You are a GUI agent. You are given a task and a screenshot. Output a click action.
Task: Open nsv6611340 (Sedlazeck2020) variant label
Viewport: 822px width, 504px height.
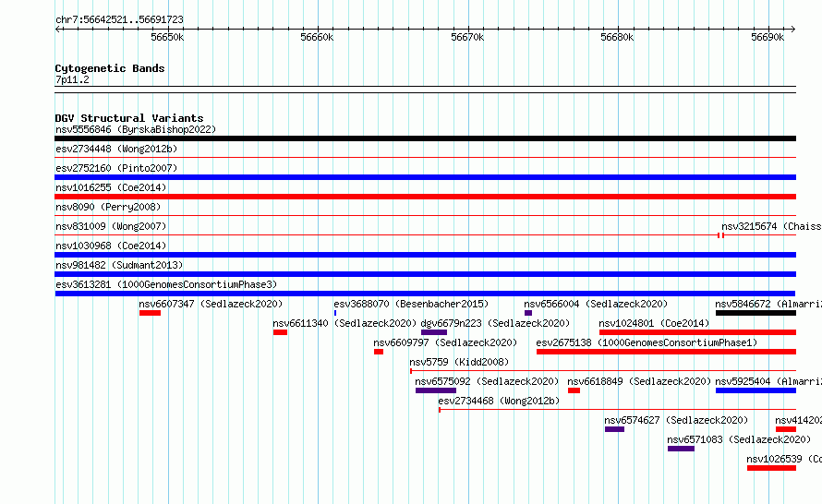(345, 323)
